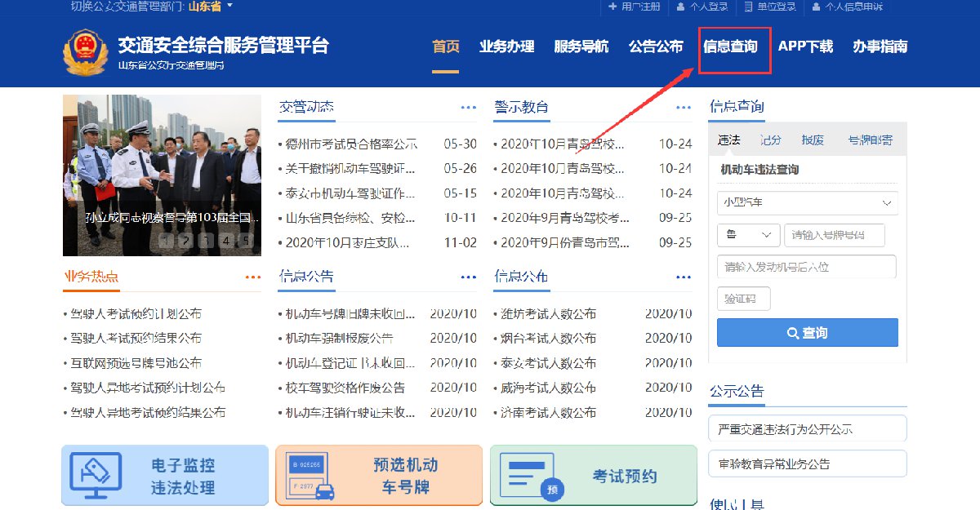Screen dimensions: 980x510
Task: Open the 山东省 department switch dropdown
Action: (x=211, y=7)
